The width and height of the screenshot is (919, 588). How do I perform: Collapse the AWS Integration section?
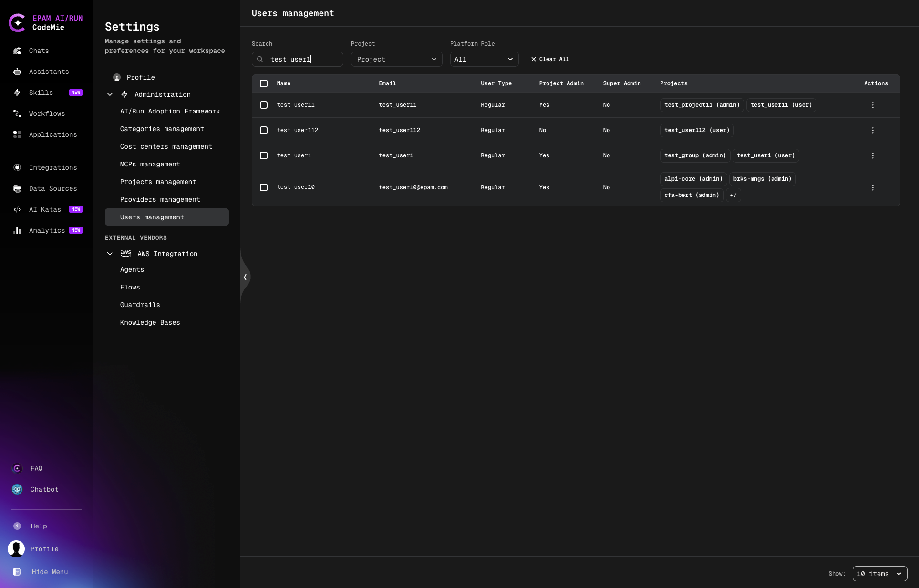click(110, 254)
